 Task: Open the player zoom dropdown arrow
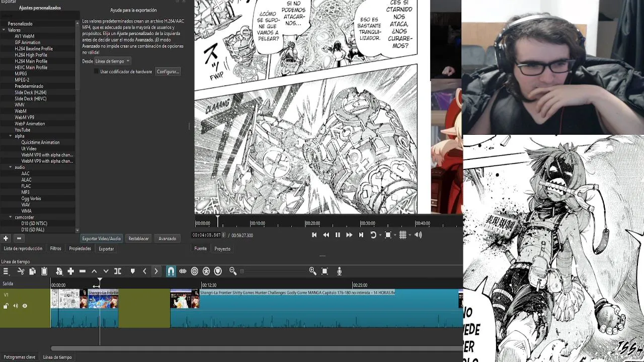point(395,235)
